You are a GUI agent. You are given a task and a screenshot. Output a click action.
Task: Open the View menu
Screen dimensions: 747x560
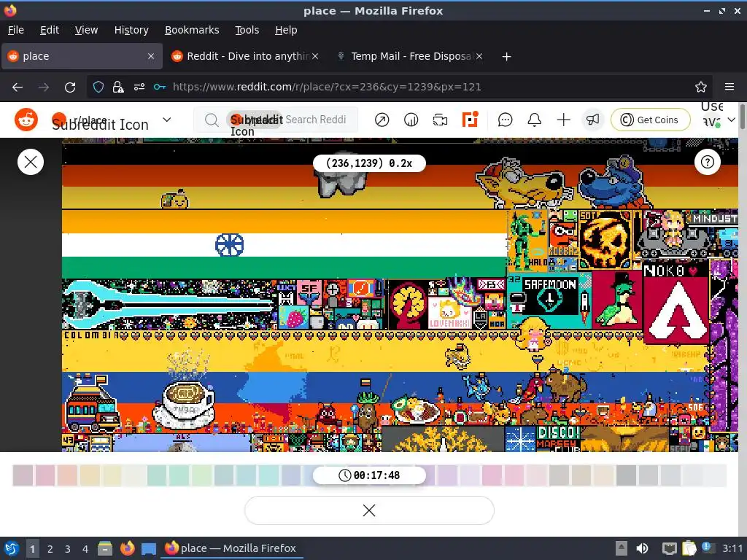click(86, 30)
